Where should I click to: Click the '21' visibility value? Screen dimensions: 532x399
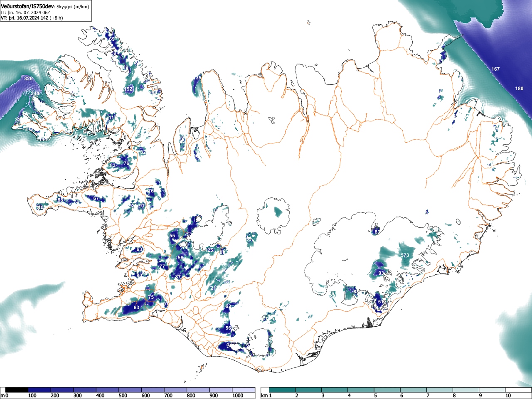coord(213,288)
